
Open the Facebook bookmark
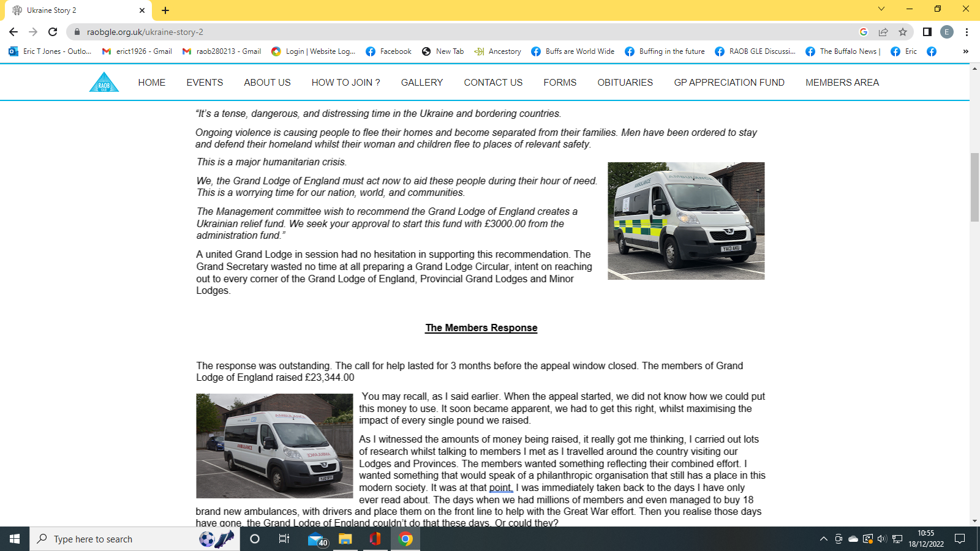point(389,51)
